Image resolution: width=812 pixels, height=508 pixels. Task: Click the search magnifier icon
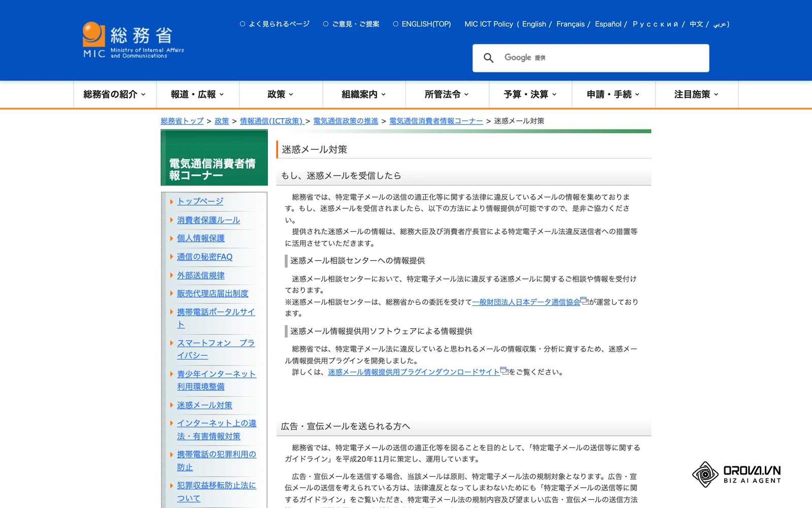tap(488, 58)
